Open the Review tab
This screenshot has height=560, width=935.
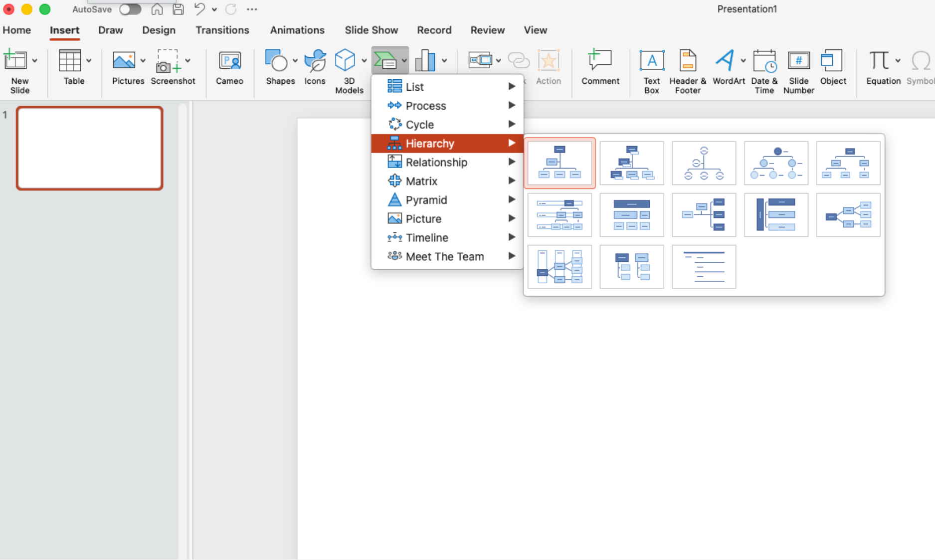click(488, 30)
